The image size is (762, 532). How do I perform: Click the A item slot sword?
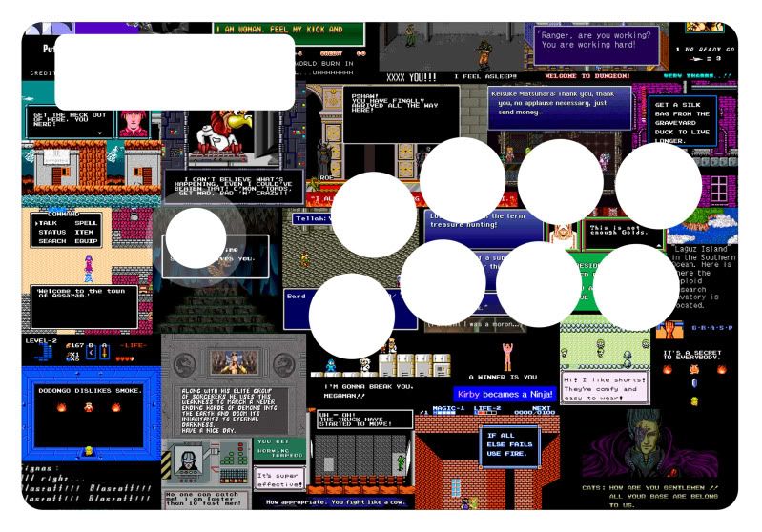pyautogui.click(x=104, y=353)
